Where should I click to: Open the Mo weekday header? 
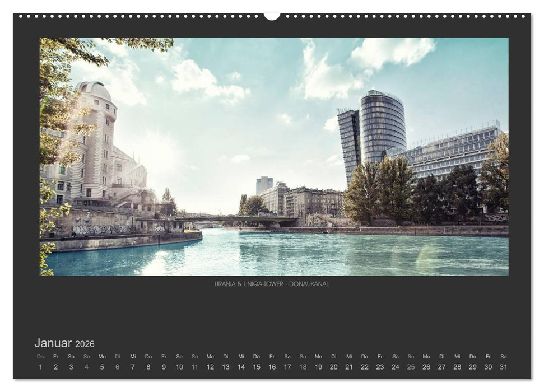pos(103,355)
